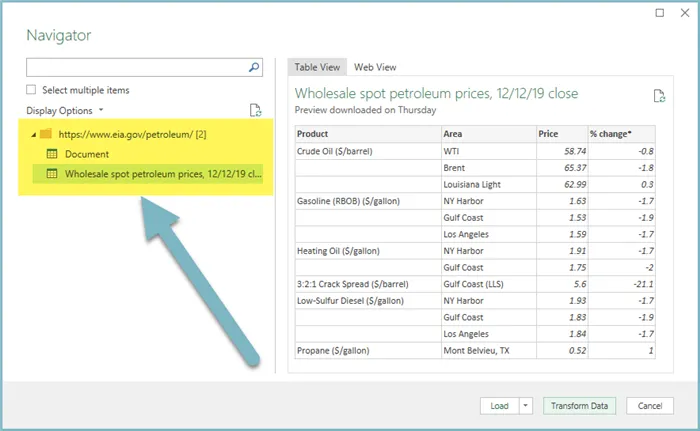The image size is (700, 431).
Task: Maximize the Navigator dialog window
Action: (x=659, y=13)
